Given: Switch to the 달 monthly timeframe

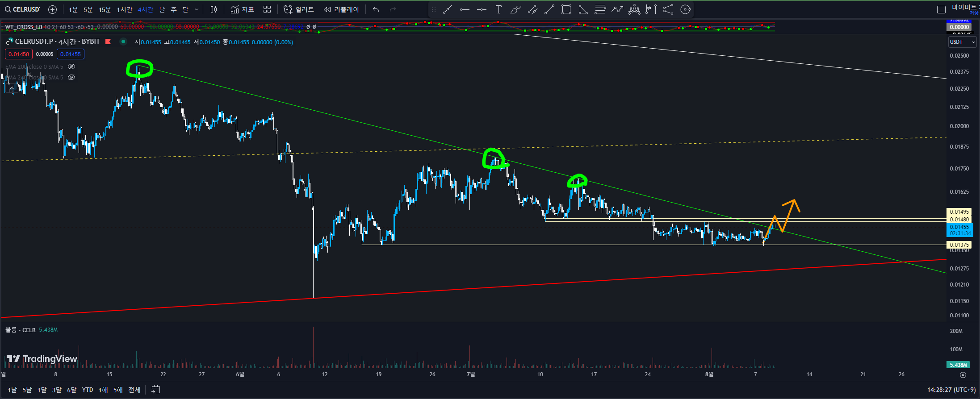Looking at the screenshot, I should [x=185, y=9].
